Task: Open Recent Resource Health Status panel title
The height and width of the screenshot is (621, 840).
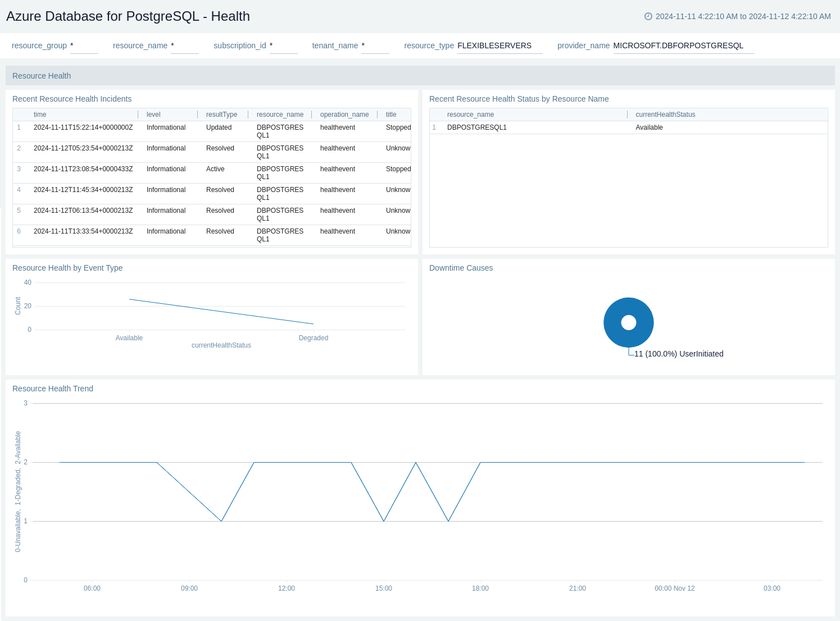Action: tap(519, 99)
